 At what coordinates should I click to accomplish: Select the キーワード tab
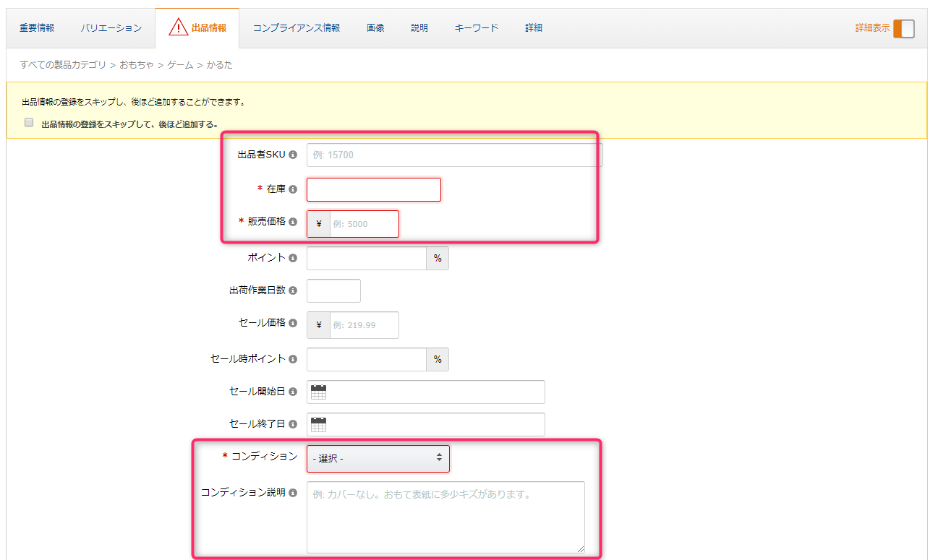tap(477, 28)
